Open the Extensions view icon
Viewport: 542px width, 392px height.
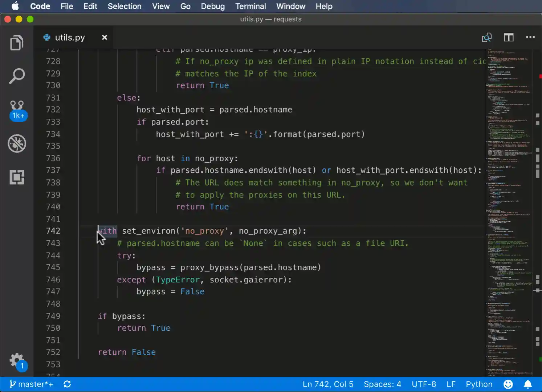17,177
